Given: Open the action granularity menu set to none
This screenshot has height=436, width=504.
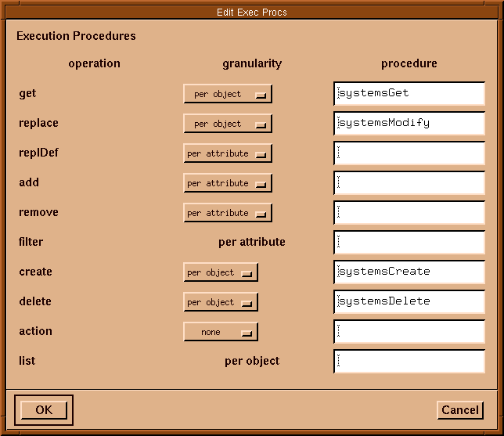Looking at the screenshot, I should [x=221, y=332].
